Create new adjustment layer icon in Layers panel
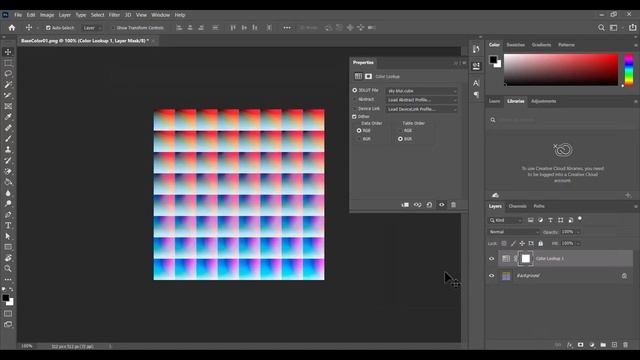This screenshot has height=360, width=640. (x=592, y=345)
